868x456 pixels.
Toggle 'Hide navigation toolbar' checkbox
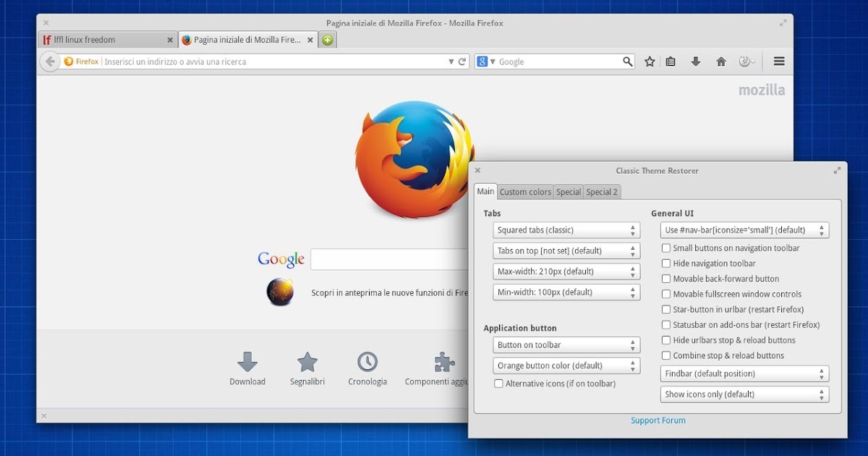click(x=666, y=263)
